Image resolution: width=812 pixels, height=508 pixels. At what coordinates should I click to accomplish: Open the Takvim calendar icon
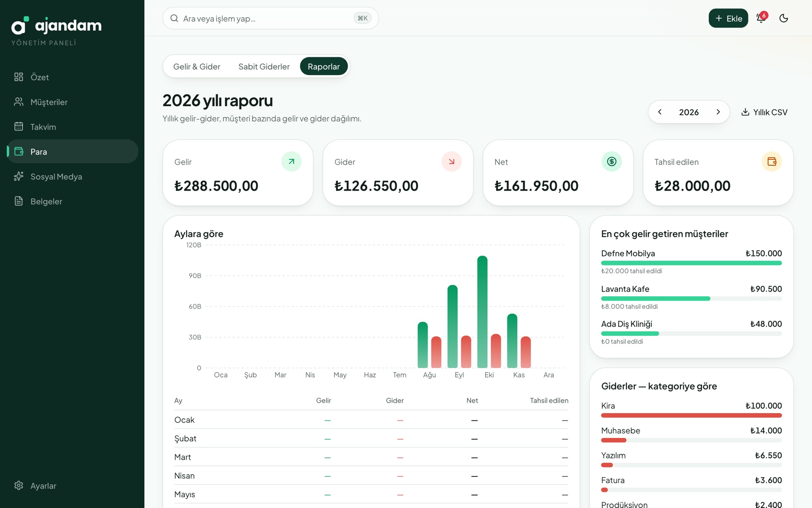[18, 126]
